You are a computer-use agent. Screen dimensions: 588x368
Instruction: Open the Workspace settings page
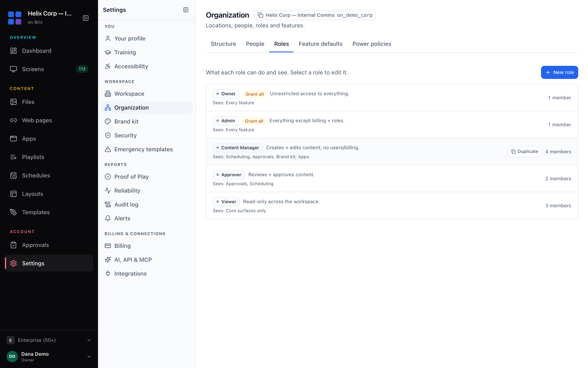(147, 94)
